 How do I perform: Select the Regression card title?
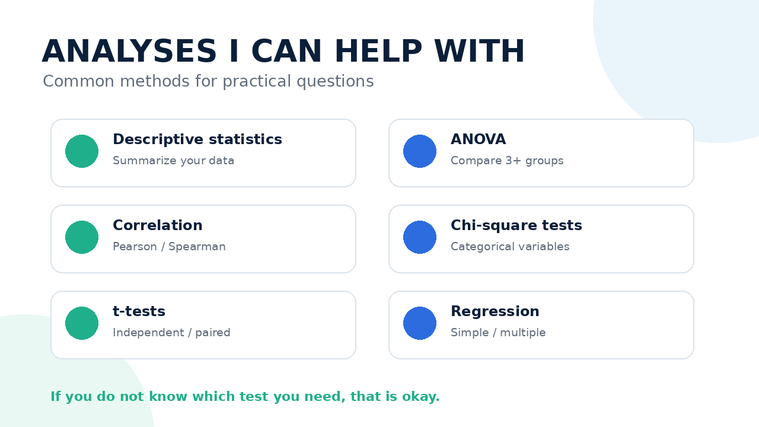point(495,311)
